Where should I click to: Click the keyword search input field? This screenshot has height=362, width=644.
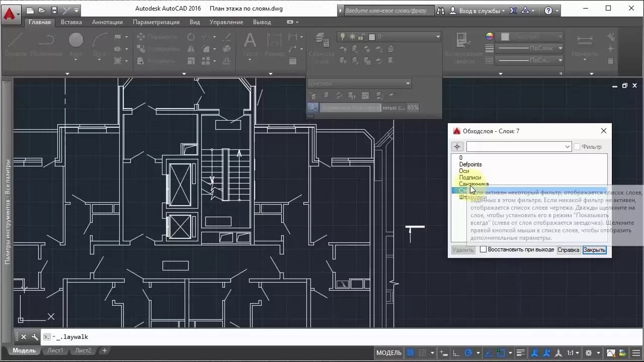389,11
